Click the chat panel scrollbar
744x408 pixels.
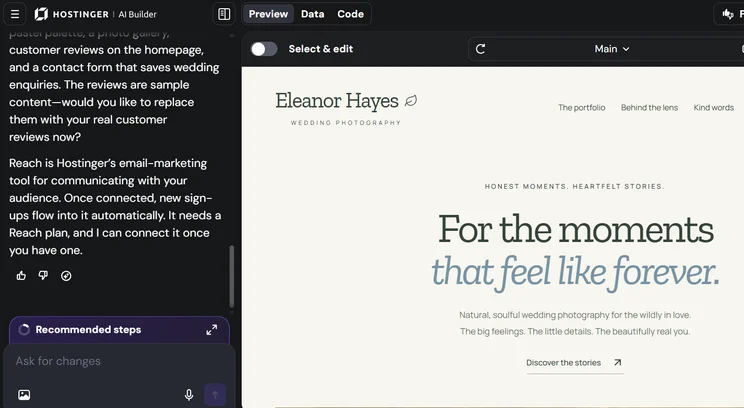232,277
